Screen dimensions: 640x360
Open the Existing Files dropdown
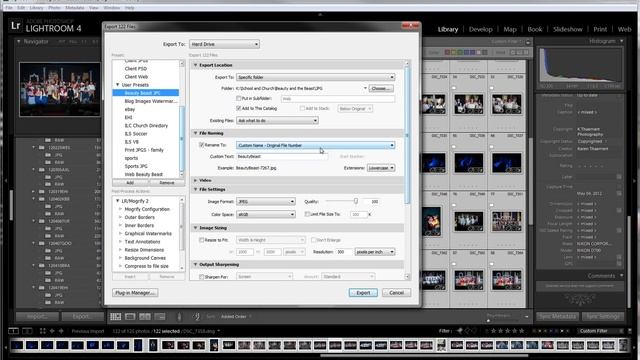point(277,120)
